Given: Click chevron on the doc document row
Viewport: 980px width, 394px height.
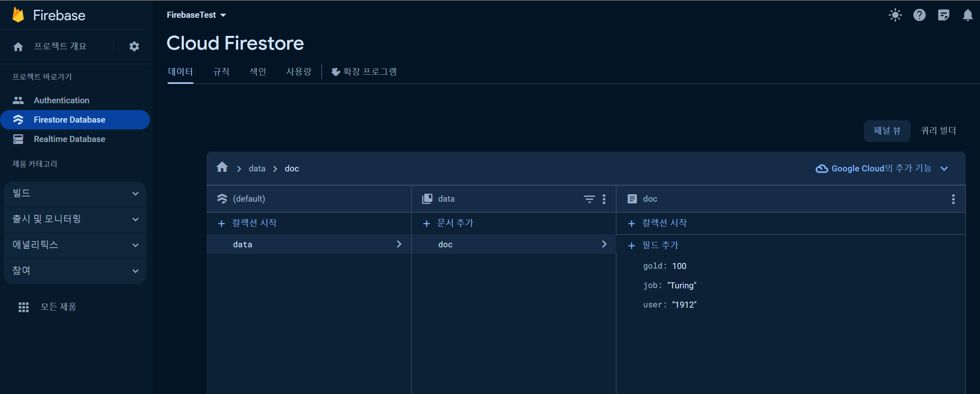Looking at the screenshot, I should click(x=604, y=244).
